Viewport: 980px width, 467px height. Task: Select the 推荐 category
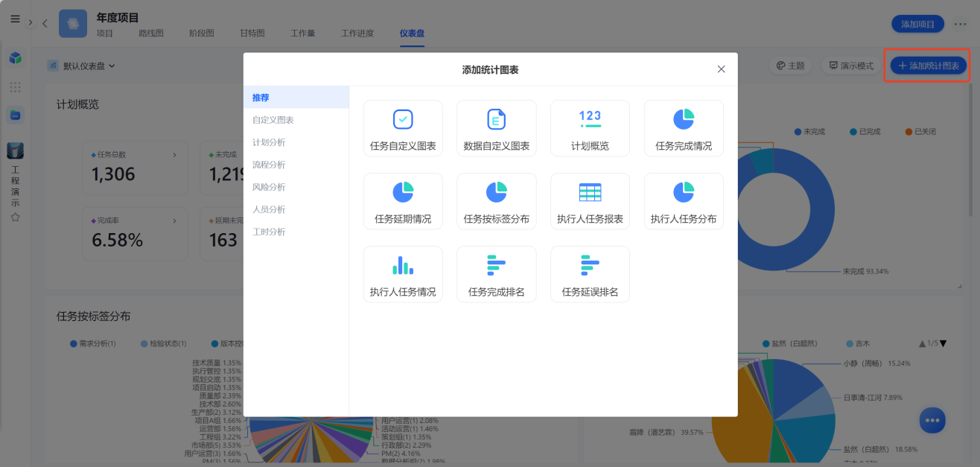coord(296,98)
